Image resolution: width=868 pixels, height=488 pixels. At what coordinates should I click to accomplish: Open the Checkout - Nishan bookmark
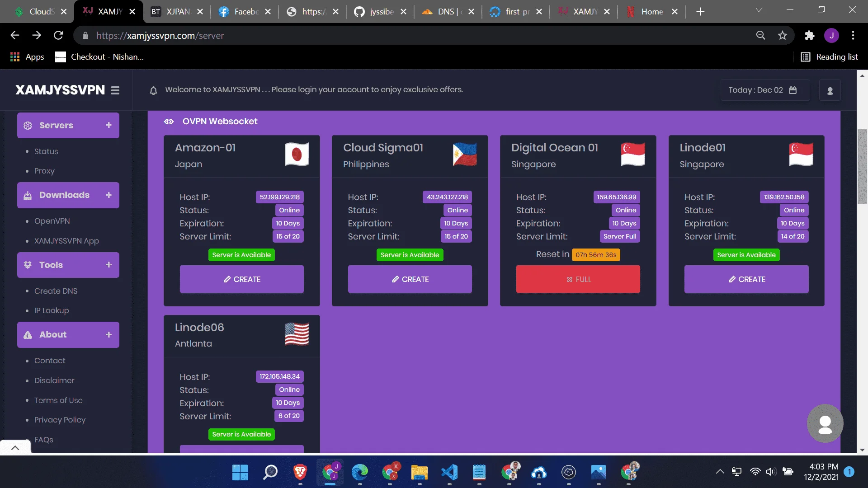(99, 57)
